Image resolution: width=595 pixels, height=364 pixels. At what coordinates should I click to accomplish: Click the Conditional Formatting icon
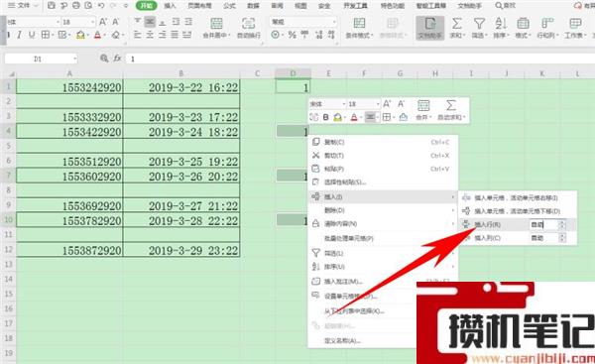click(x=359, y=24)
